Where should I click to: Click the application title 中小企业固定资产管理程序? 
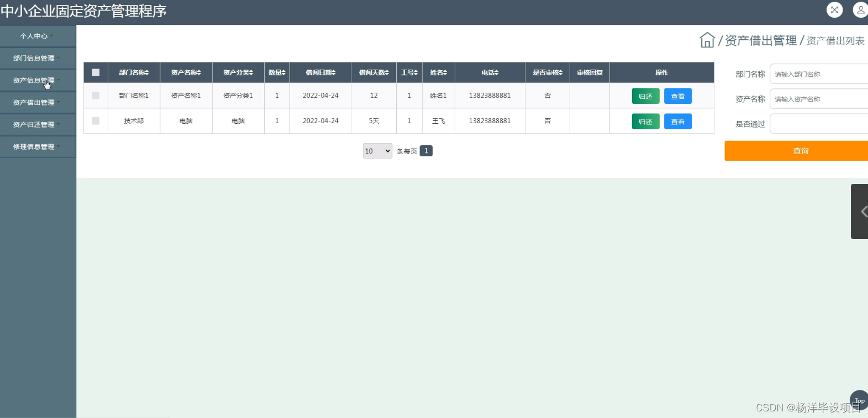[x=83, y=11]
